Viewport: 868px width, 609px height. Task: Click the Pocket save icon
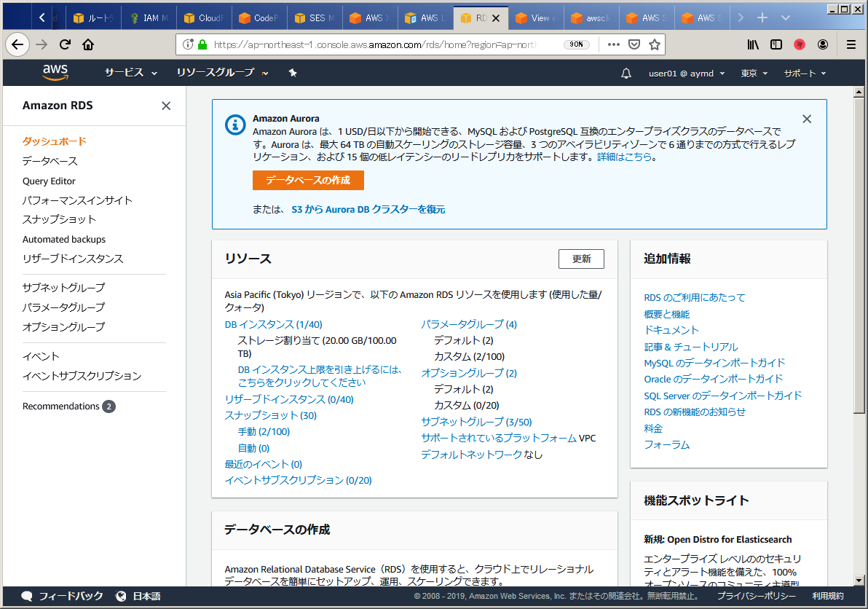point(634,44)
